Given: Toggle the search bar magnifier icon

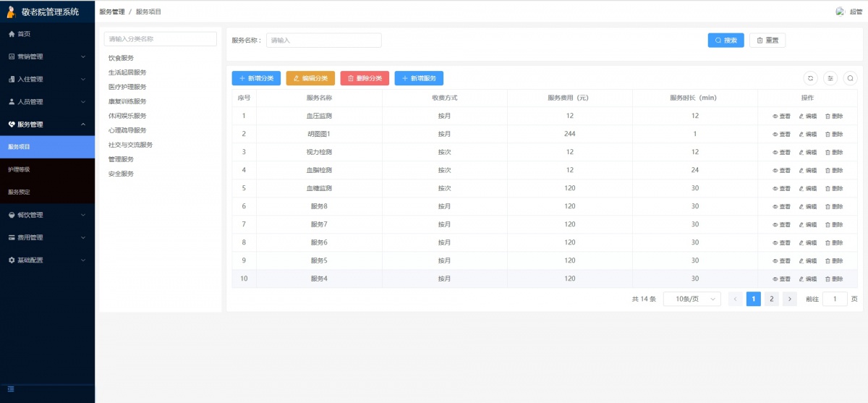Looking at the screenshot, I should click(x=851, y=78).
